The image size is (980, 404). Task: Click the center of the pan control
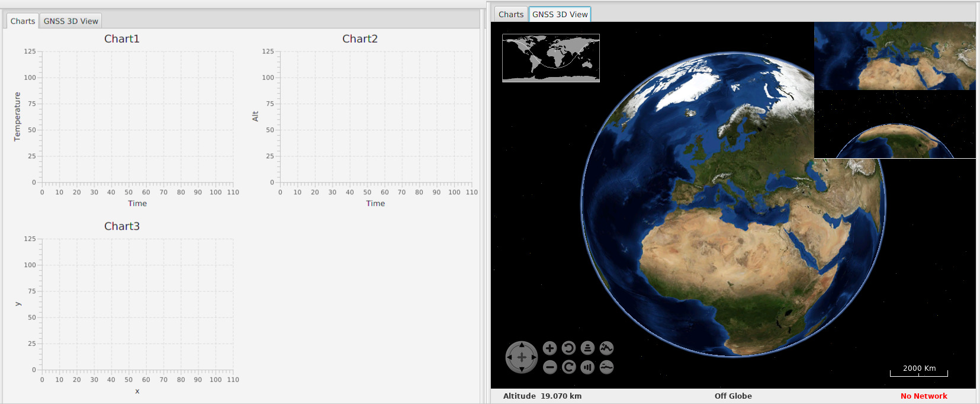[x=522, y=357]
